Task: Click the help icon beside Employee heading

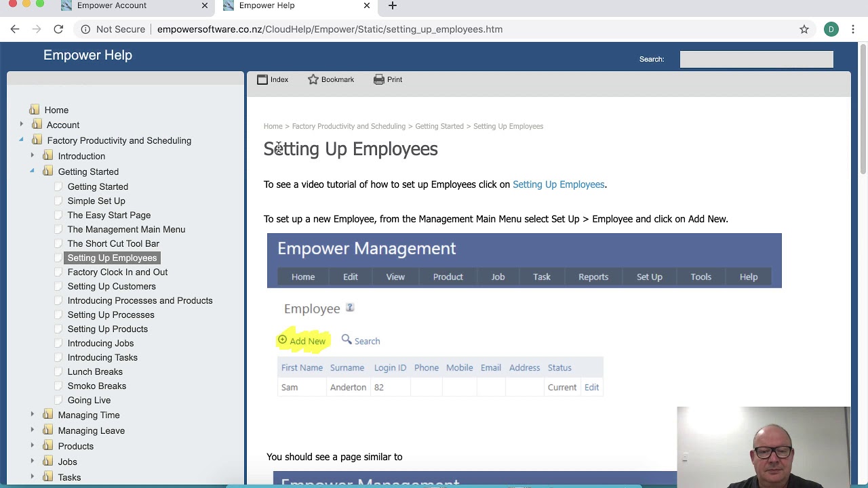Action: [350, 308]
